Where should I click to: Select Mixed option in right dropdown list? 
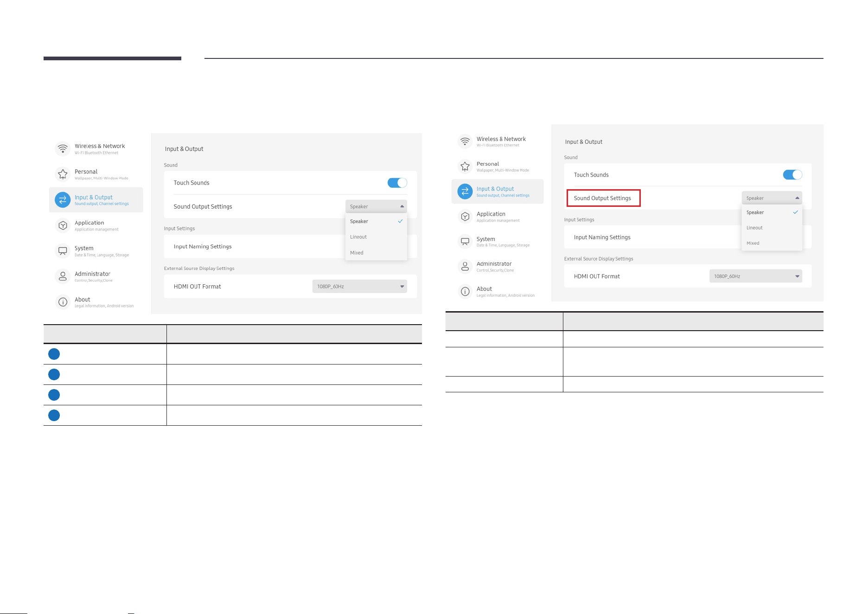pos(772,243)
